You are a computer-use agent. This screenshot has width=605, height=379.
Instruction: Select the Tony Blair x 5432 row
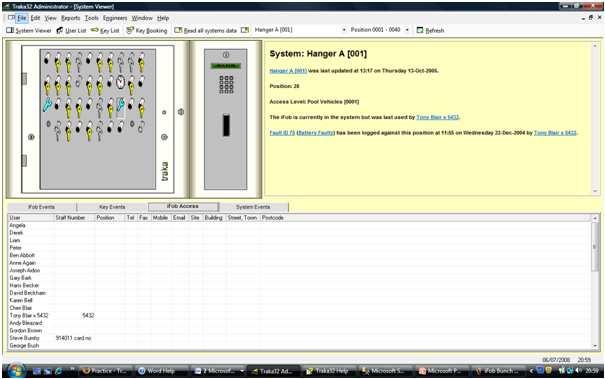pyautogui.click(x=299, y=316)
